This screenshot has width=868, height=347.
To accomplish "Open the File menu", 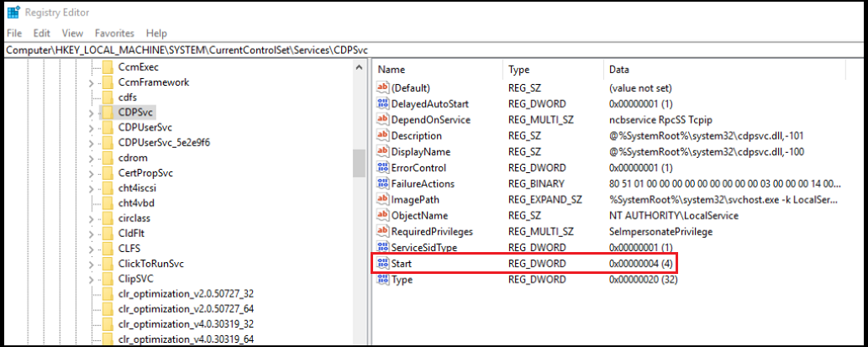I will 14,34.
